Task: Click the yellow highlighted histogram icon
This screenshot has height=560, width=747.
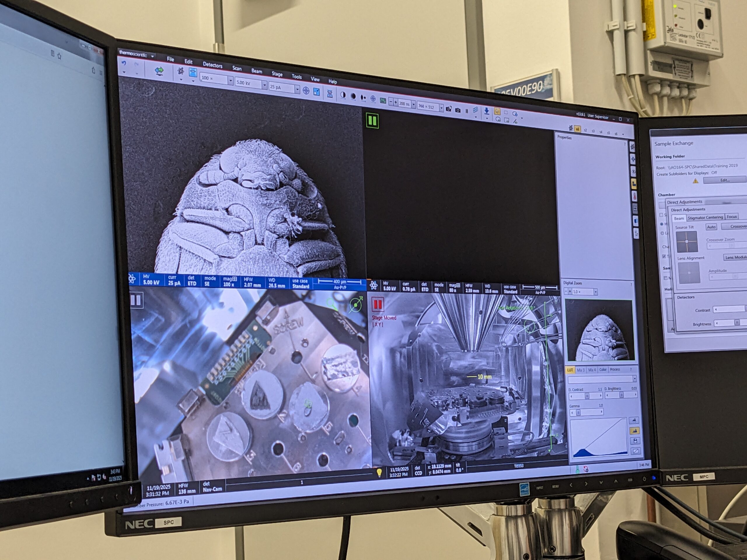Action: click(634, 430)
